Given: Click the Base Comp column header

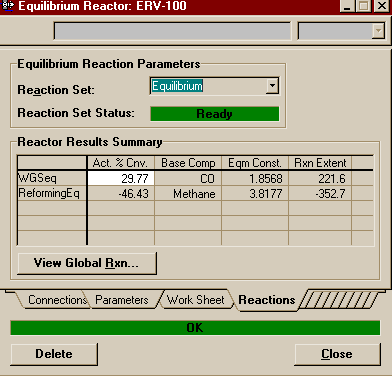Looking at the screenshot, I should pos(188,163).
